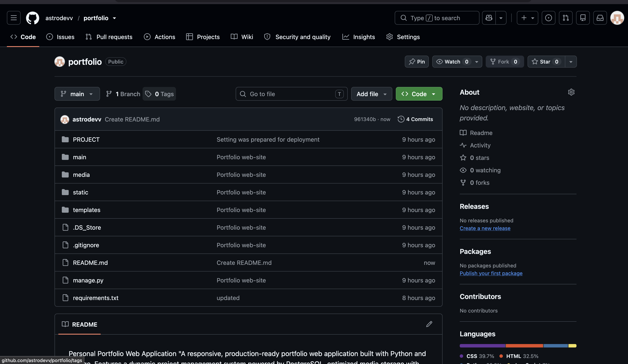Open the main folder
Image resolution: width=628 pixels, height=364 pixels.
[x=79, y=157]
